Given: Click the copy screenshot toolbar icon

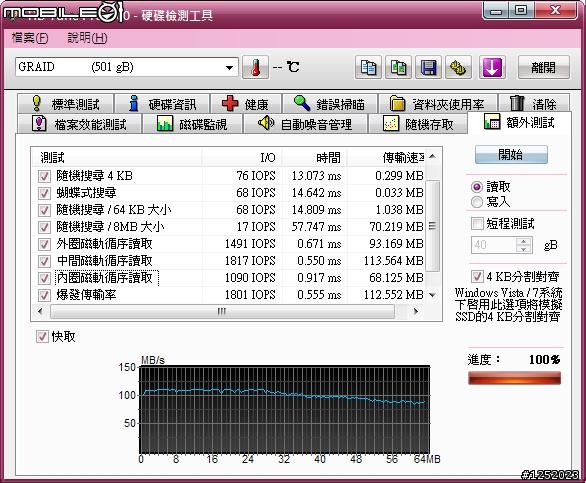Looking at the screenshot, I should (398, 68).
